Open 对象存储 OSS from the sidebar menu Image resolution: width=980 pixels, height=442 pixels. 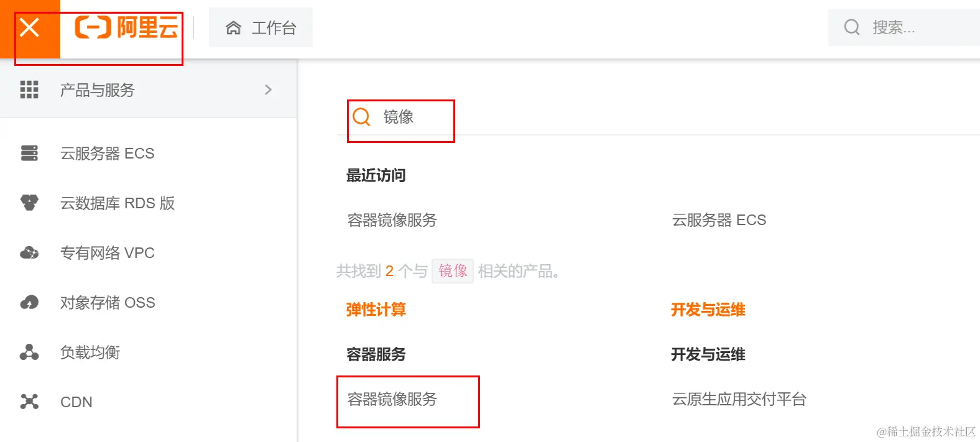click(108, 303)
